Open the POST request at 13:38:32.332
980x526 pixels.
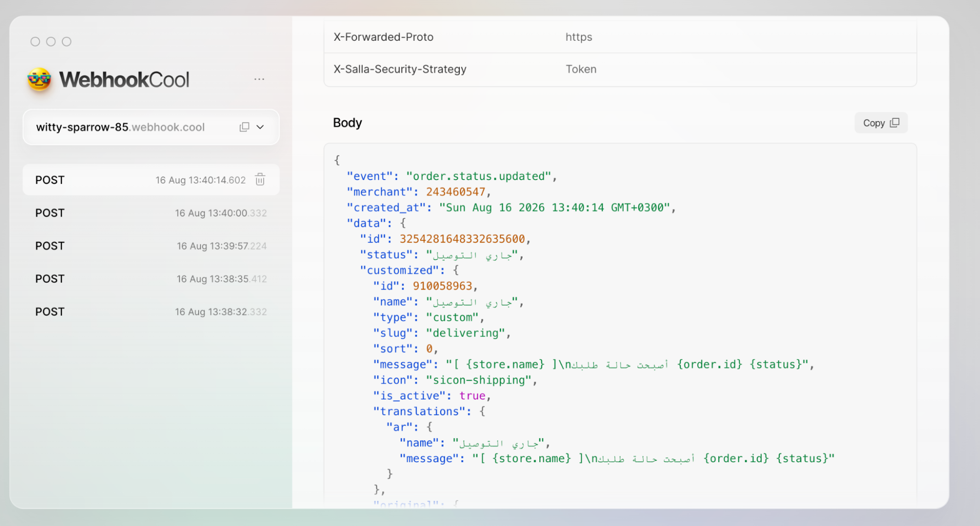[151, 312]
